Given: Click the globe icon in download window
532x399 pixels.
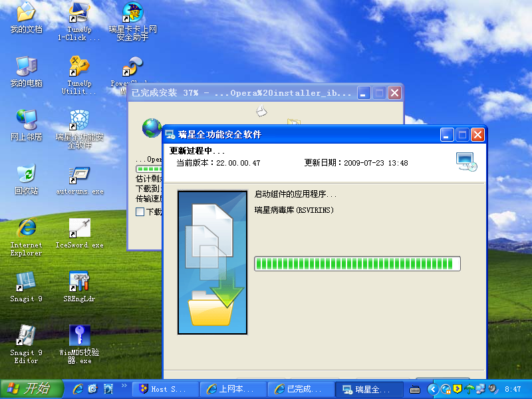Looking at the screenshot, I should (x=152, y=128).
